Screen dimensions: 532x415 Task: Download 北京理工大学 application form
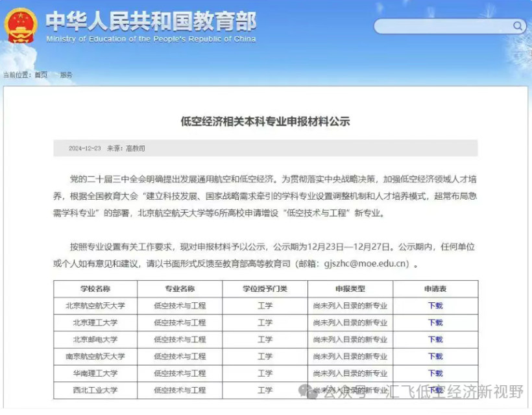point(435,322)
